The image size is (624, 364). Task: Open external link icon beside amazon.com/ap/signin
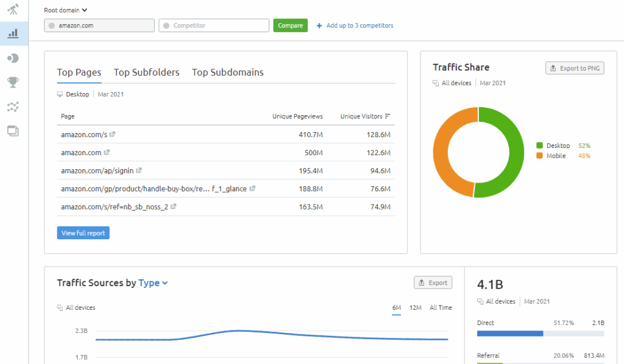coord(139,170)
